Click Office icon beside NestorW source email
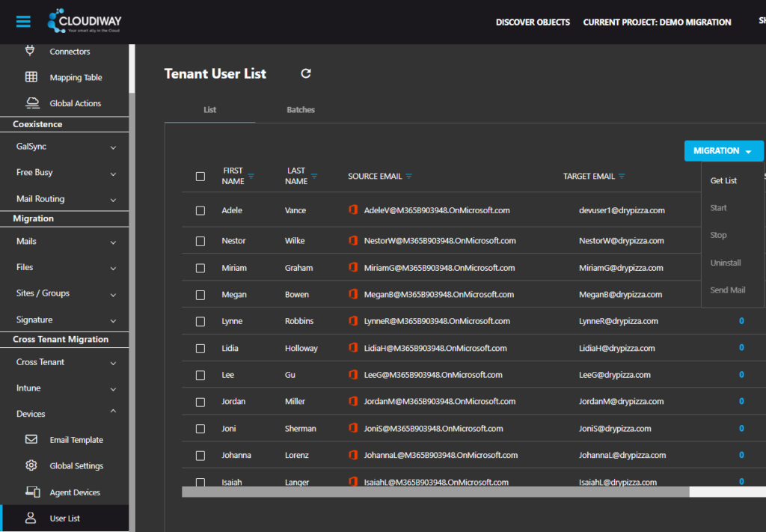 click(x=353, y=240)
